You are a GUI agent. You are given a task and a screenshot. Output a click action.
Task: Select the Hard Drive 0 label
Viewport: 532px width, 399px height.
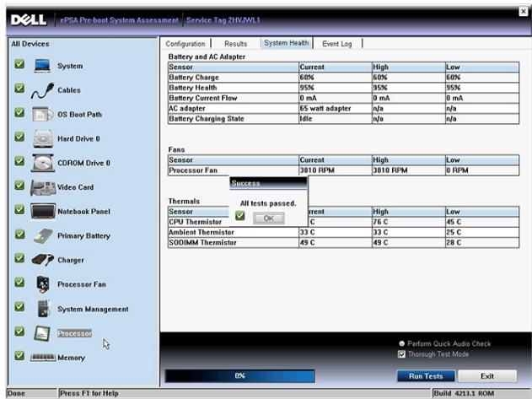pos(78,138)
